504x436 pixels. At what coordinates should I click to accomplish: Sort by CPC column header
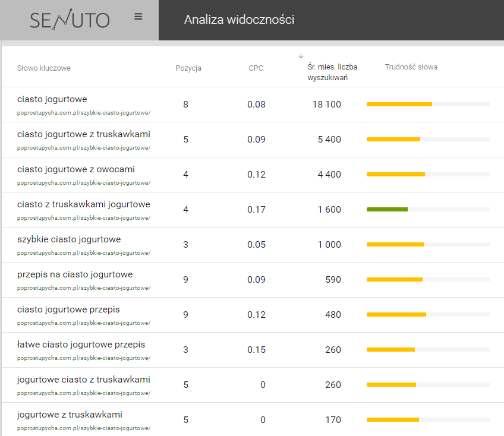point(256,68)
